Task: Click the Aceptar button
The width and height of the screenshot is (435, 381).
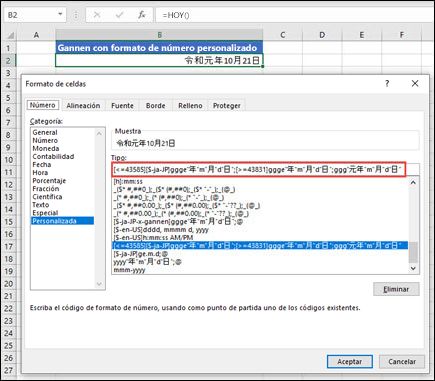Action: (x=349, y=361)
